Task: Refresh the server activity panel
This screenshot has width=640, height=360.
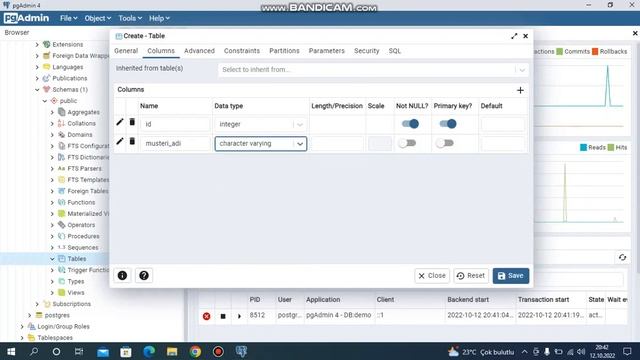Action: (x=622, y=258)
